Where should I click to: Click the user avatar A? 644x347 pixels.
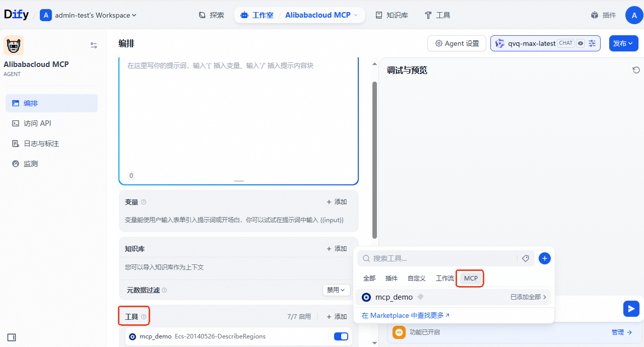(634, 15)
